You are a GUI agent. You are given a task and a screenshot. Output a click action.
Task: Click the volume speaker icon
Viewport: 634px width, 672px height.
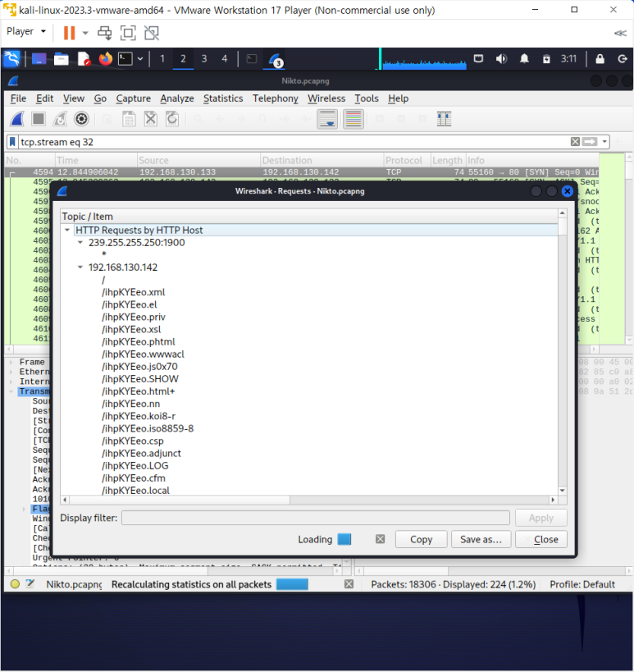(501, 59)
